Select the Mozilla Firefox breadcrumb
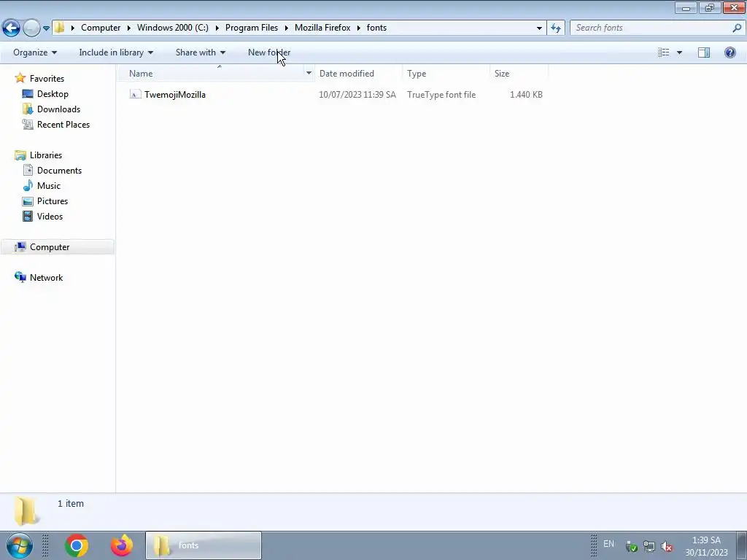Image resolution: width=747 pixels, height=560 pixels. (322, 28)
